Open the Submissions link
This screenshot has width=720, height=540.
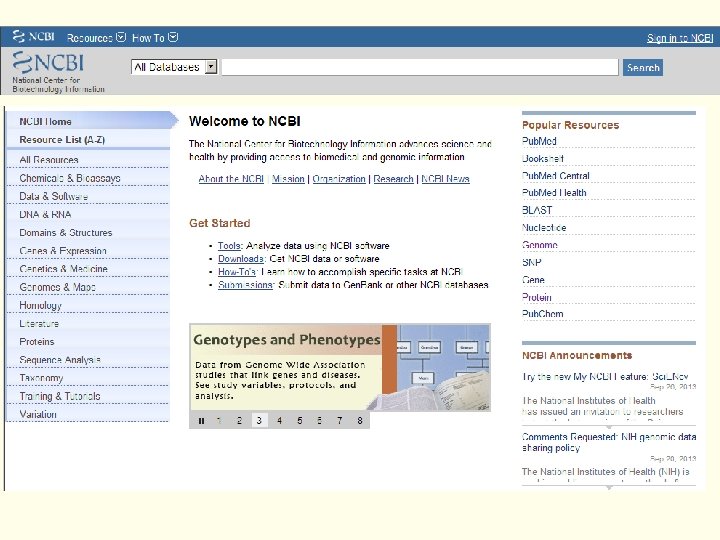[x=245, y=285]
